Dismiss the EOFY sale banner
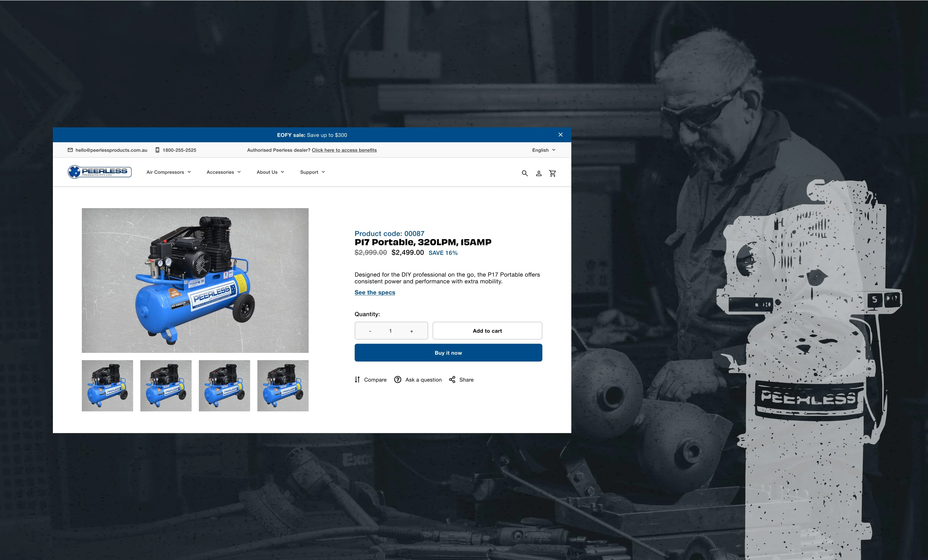Image resolution: width=928 pixels, height=560 pixels. click(x=560, y=135)
